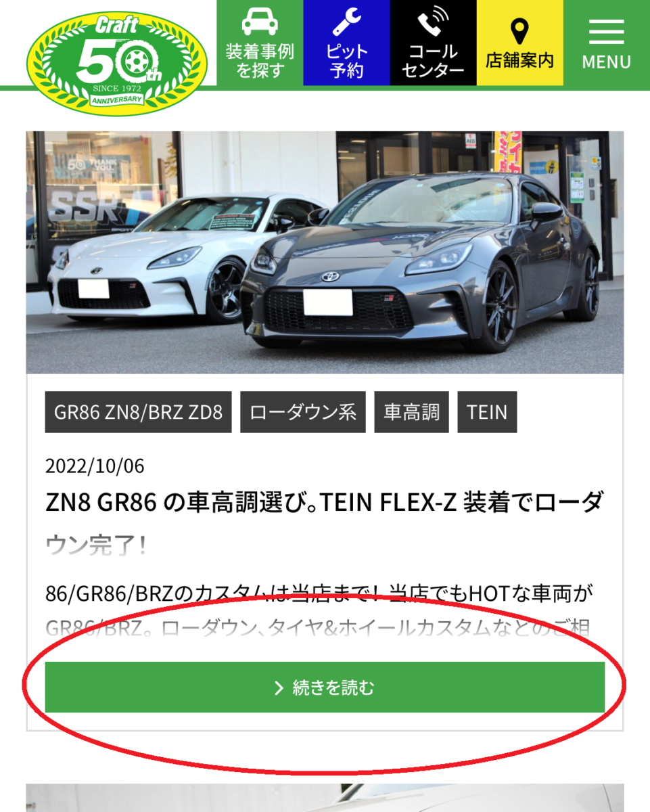
Task: Click the car icon for 装着事例を探す
Action: (260, 22)
